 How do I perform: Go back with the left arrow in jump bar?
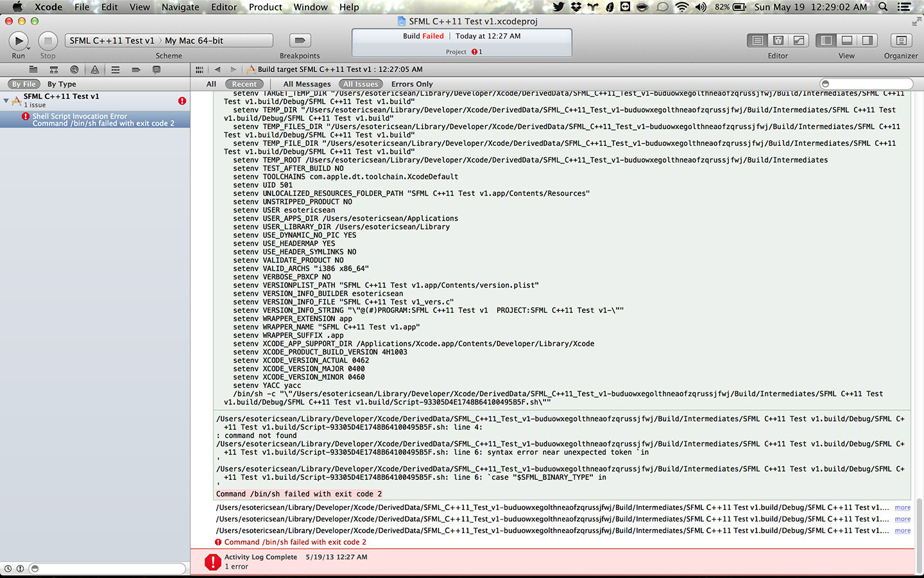click(218, 69)
